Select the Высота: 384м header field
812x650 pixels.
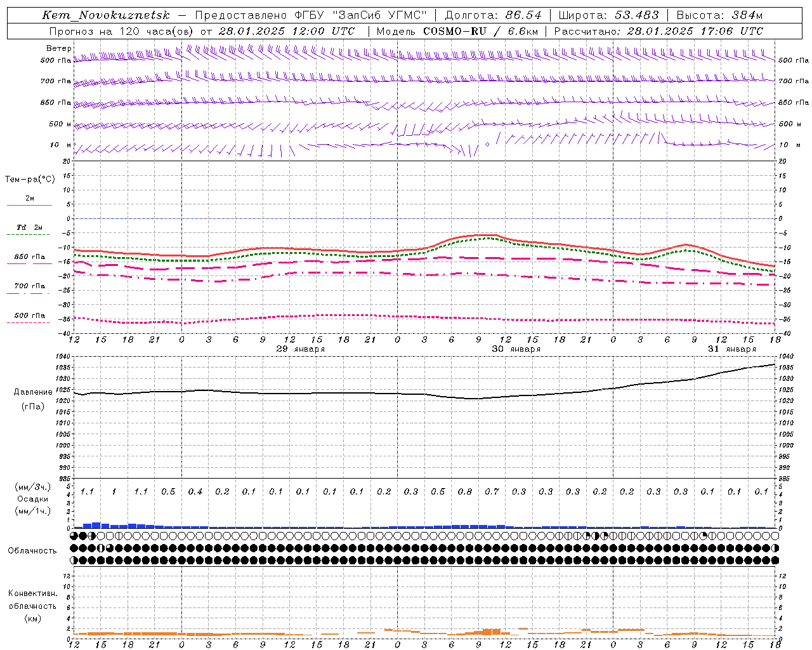pos(719,15)
